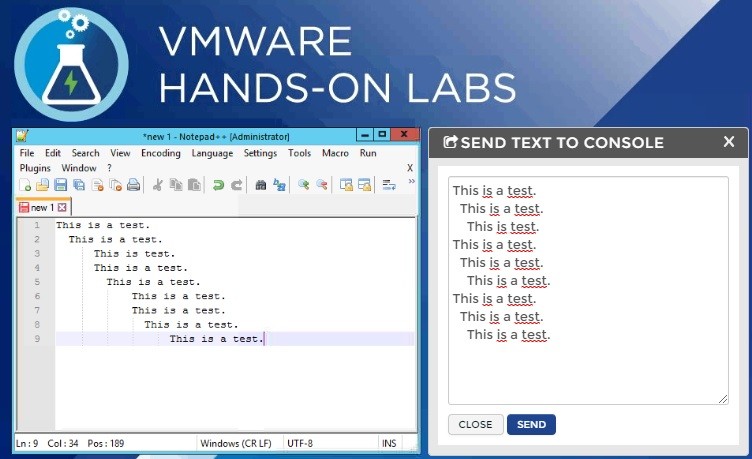This screenshot has width=752, height=459.
Task: Click the red X on the new 1 tab
Action: [x=62, y=208]
